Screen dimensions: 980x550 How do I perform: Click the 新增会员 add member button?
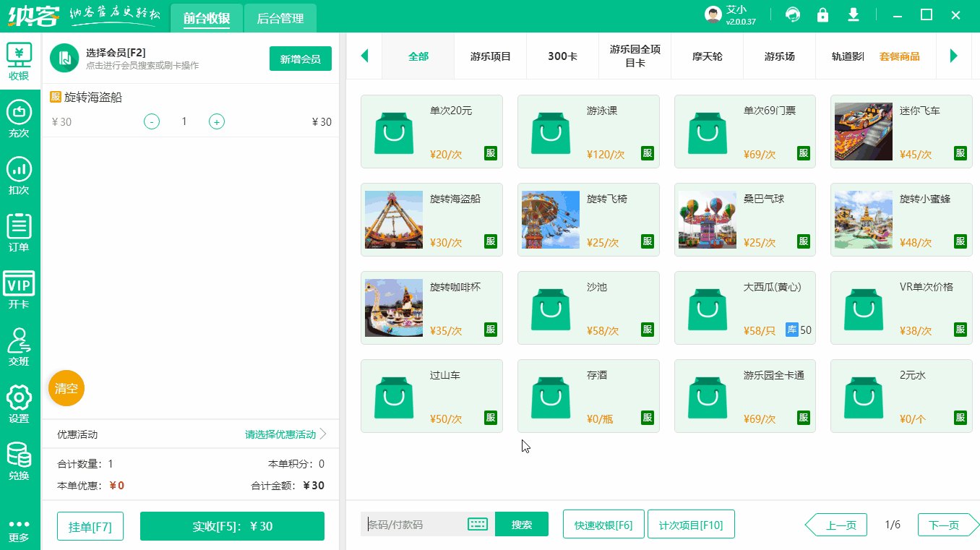300,59
